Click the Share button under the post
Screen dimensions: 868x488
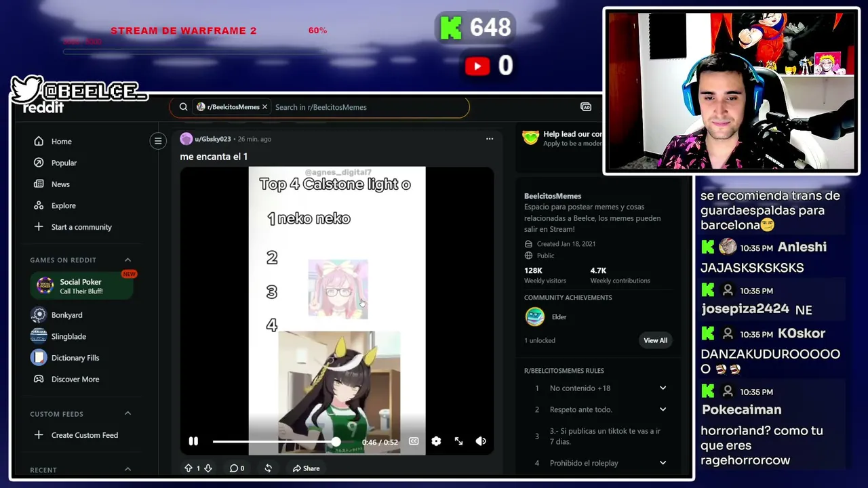coord(307,468)
